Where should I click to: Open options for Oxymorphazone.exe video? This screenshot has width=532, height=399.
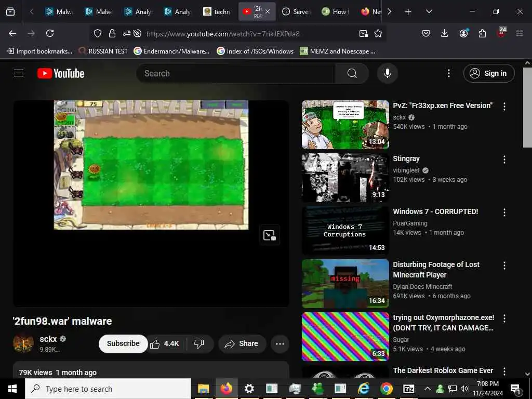point(504,318)
